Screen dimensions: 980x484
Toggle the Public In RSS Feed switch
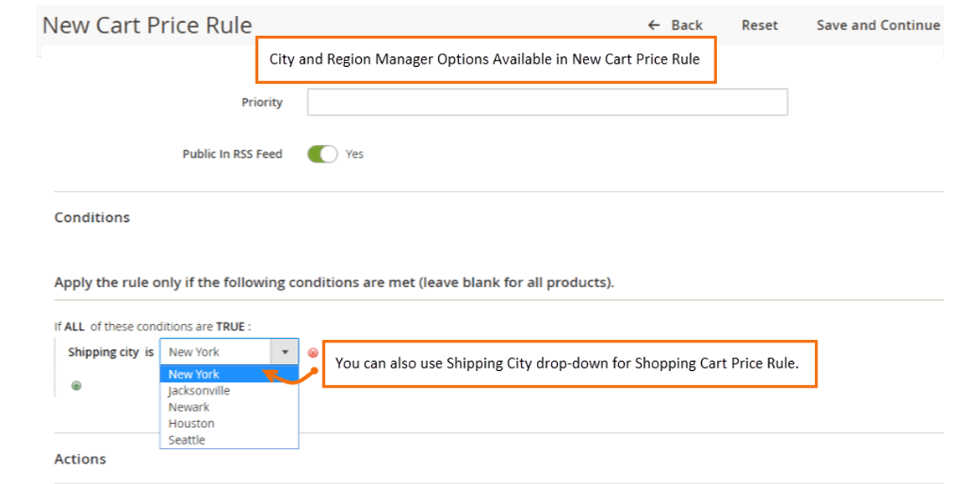point(322,154)
